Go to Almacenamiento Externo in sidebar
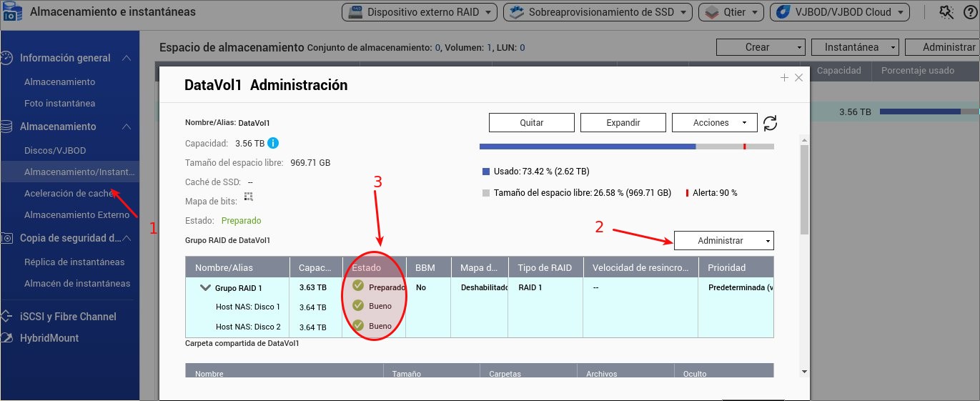This screenshot has height=401, width=980. tap(76, 214)
